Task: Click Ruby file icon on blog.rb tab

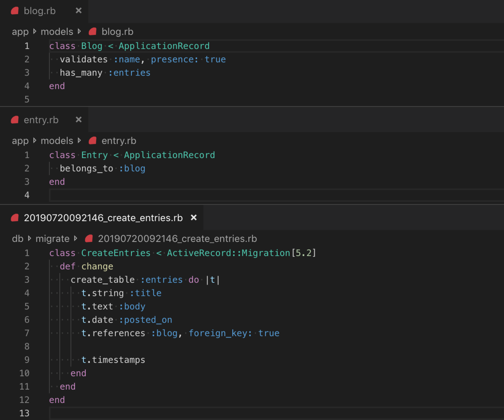Action: [x=15, y=11]
